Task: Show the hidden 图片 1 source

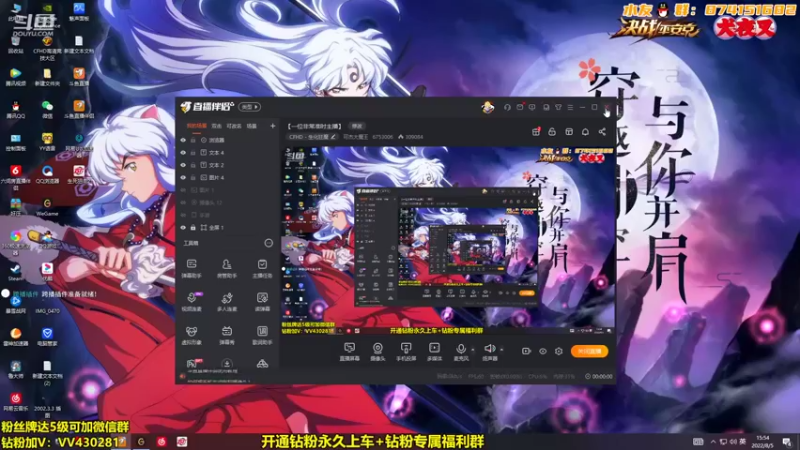Action: click(x=183, y=190)
